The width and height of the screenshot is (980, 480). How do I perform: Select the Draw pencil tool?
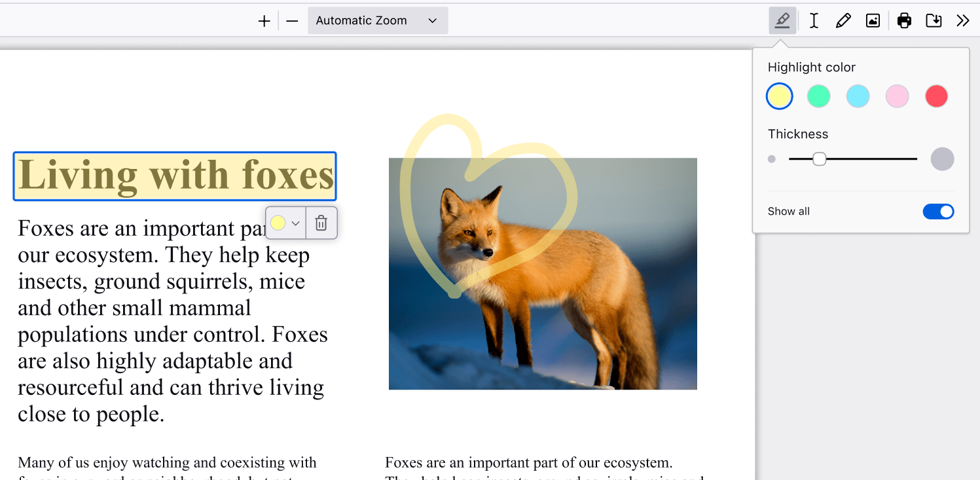[x=843, y=20]
